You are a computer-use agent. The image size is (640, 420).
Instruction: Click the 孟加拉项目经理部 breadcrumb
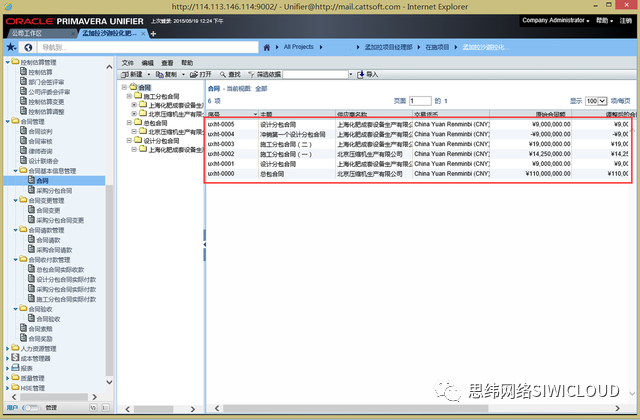pyautogui.click(x=389, y=47)
